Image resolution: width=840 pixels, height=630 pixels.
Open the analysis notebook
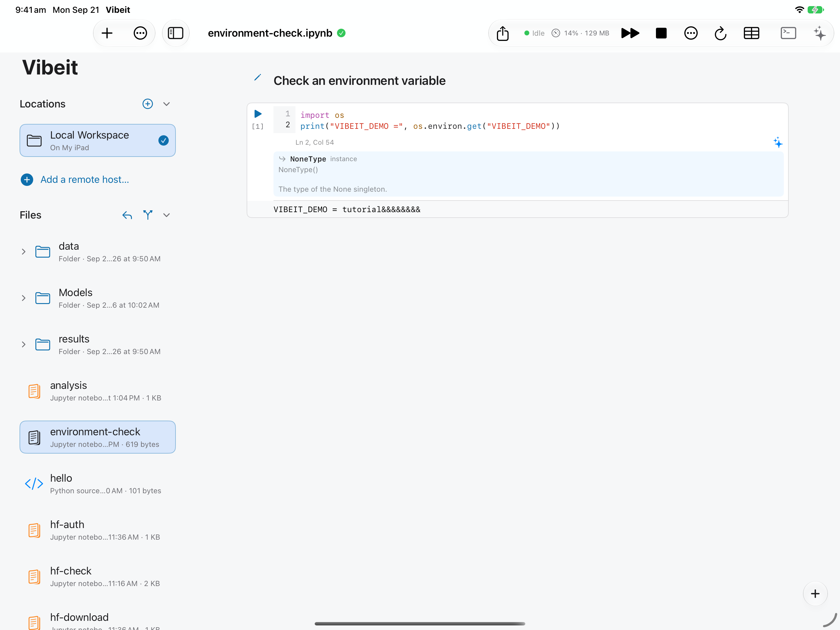98,391
